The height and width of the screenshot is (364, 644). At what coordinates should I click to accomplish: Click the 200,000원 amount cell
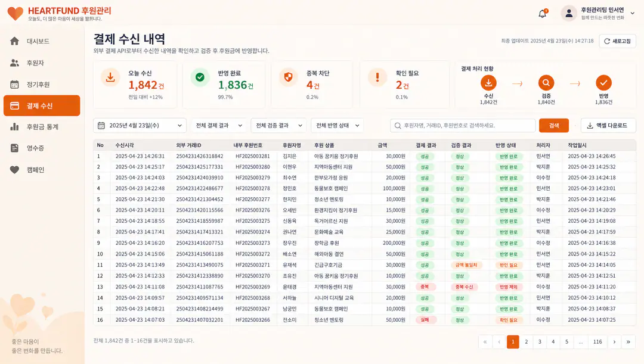pyautogui.click(x=394, y=243)
